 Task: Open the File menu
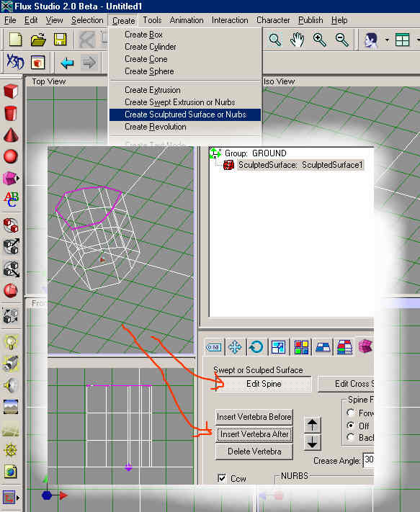(x=10, y=20)
